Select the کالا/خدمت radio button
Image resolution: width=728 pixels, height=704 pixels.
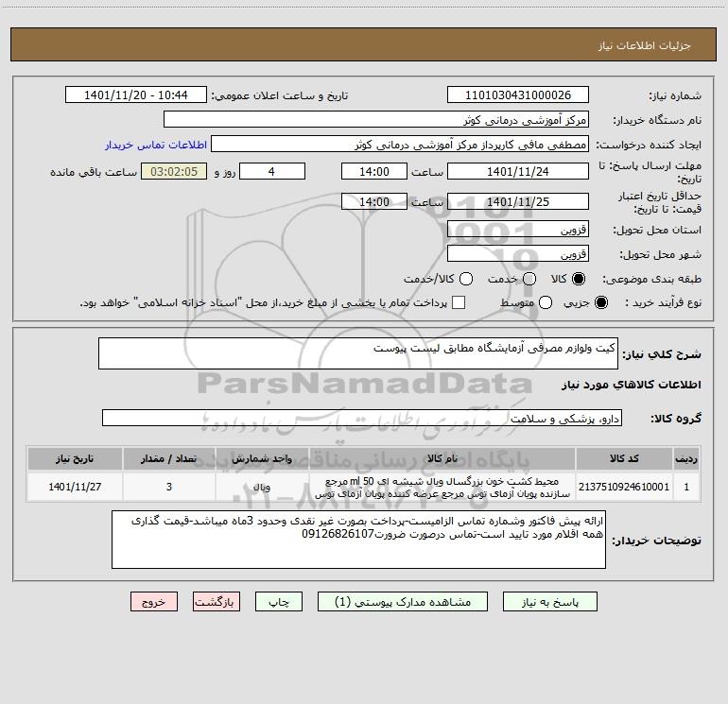pos(466,279)
